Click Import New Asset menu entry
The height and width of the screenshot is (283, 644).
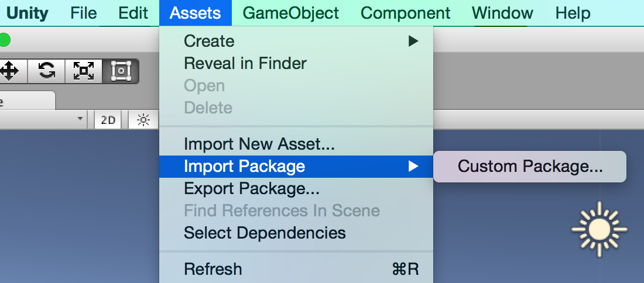point(259,144)
